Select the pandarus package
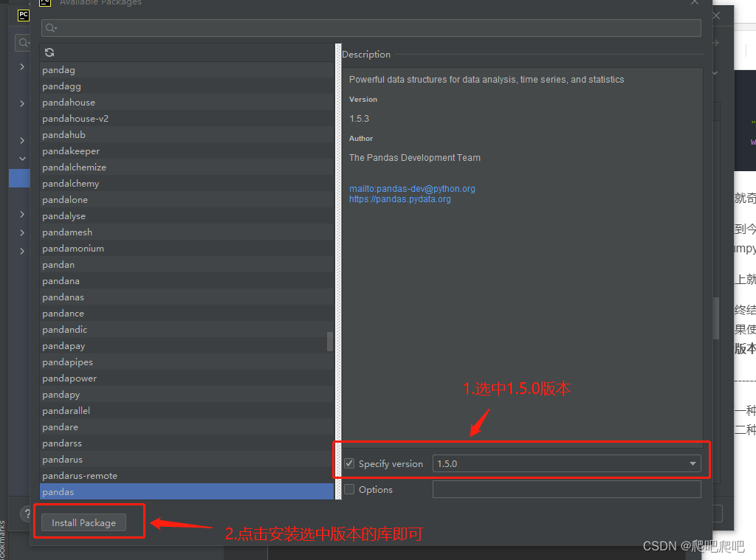 click(x=187, y=459)
